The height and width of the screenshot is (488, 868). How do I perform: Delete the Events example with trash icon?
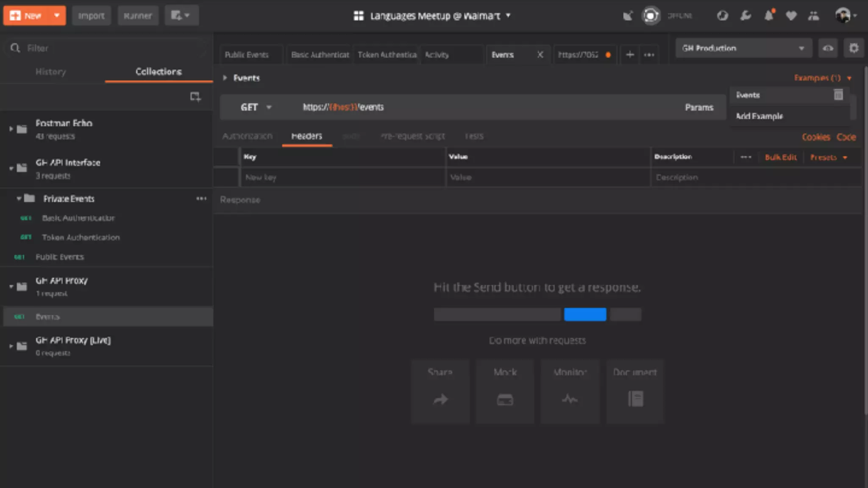(x=838, y=95)
